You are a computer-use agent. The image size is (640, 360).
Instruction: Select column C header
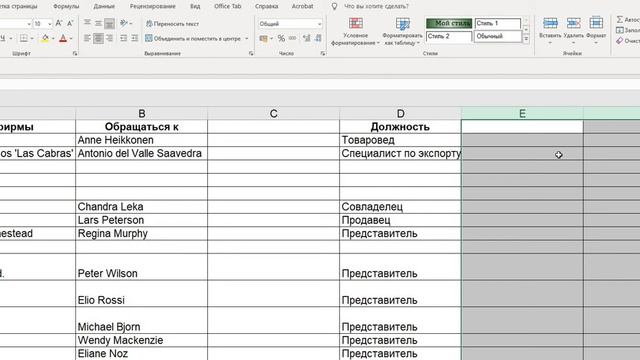click(x=273, y=113)
